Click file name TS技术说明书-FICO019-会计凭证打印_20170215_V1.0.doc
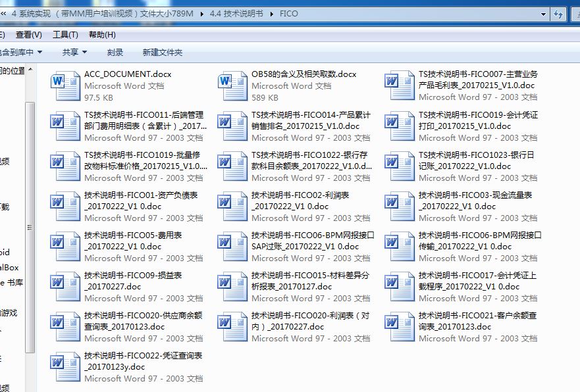 [x=478, y=120]
